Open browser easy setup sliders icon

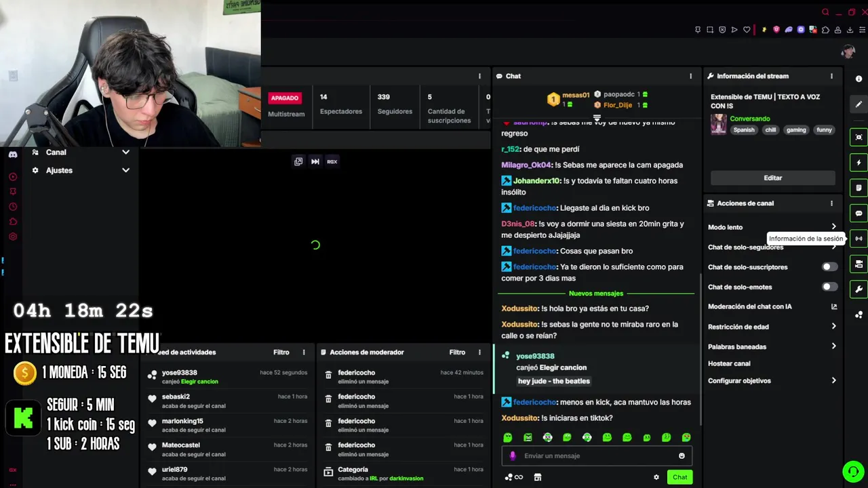862,30
